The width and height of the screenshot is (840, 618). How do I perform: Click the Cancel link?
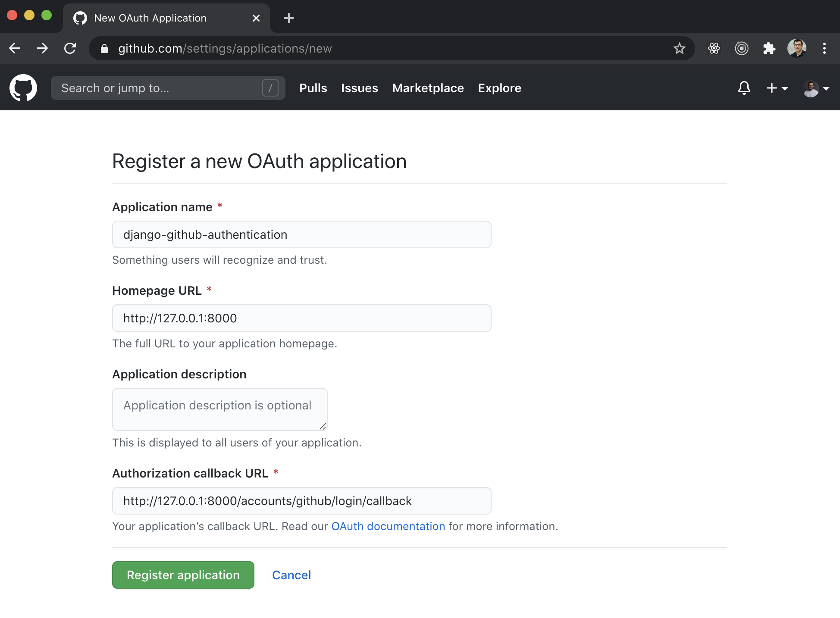[291, 575]
